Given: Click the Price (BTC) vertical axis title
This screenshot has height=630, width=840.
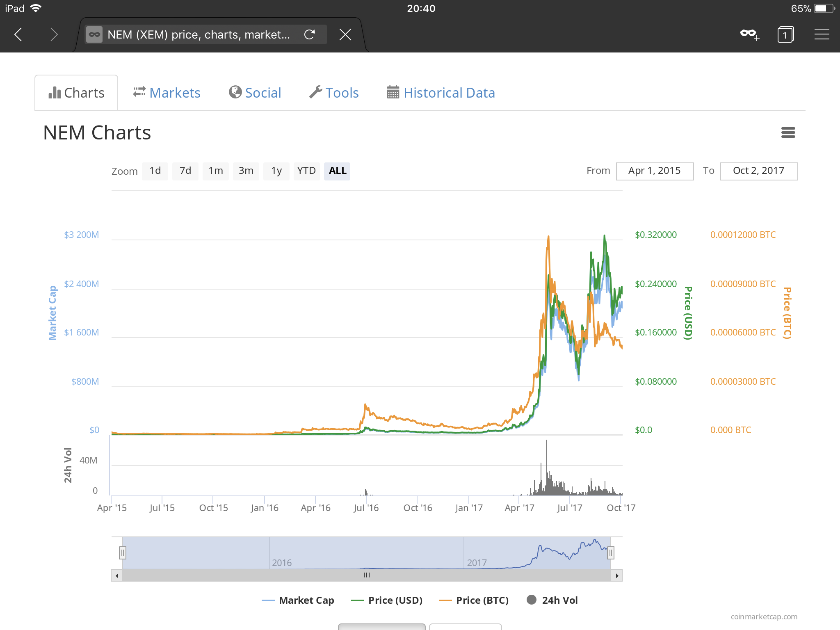Looking at the screenshot, I should pos(787,313).
